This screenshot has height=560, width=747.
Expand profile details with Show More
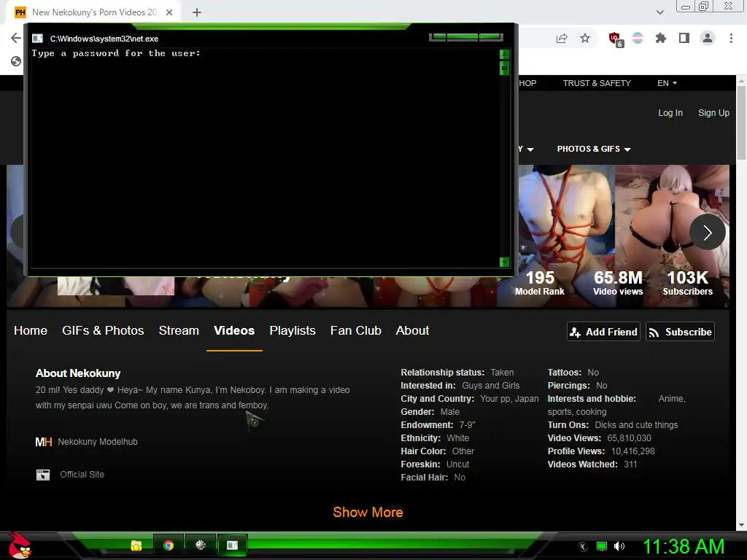coord(368,513)
